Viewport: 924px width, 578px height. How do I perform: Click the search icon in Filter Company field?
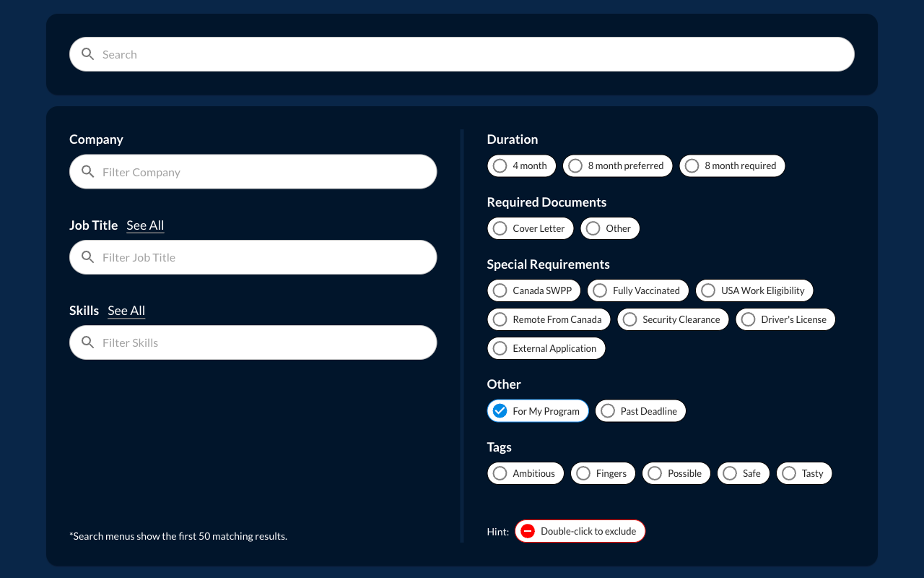88,172
